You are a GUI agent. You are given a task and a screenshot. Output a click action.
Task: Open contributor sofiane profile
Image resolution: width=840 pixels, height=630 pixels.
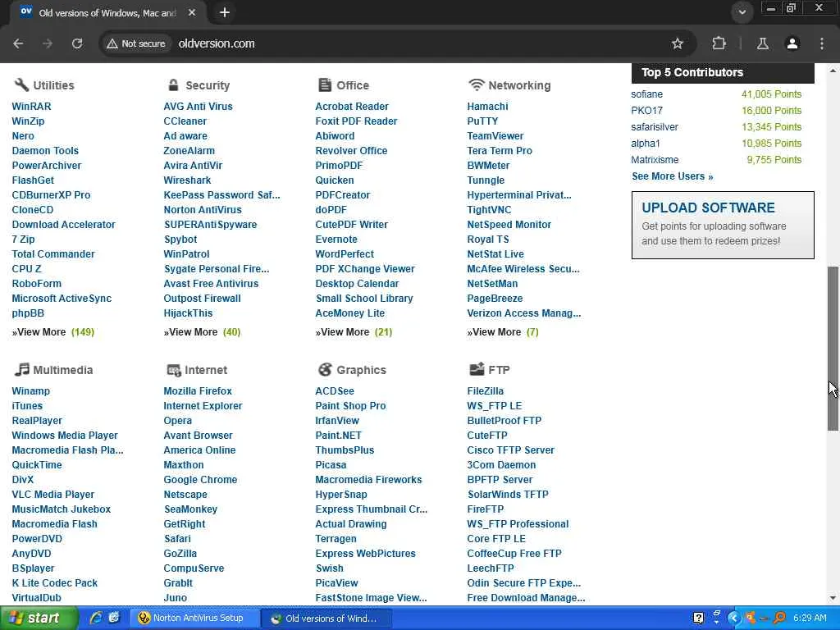click(646, 94)
